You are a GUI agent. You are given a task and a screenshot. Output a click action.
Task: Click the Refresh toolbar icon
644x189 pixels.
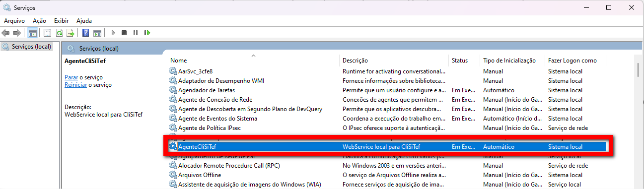click(59, 33)
